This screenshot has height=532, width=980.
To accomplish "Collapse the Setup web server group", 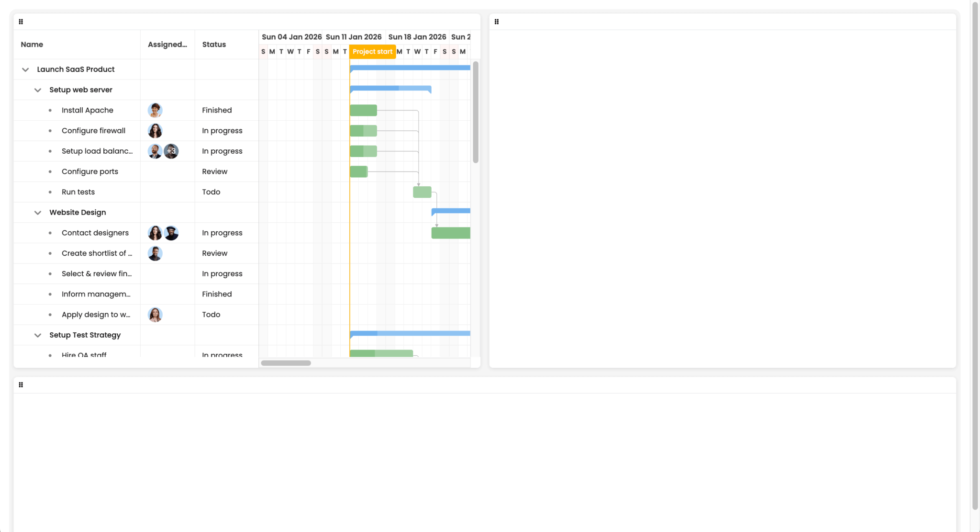I will [x=38, y=90].
